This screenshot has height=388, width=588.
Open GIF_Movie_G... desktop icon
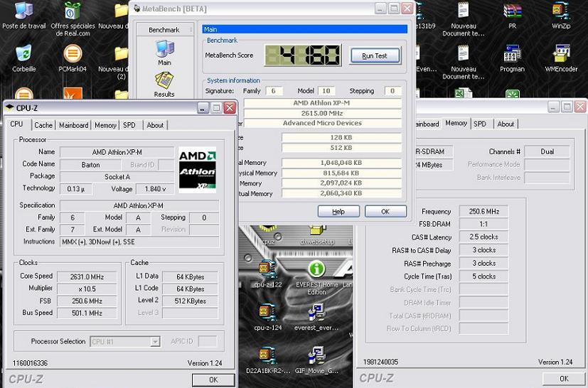(x=316, y=360)
